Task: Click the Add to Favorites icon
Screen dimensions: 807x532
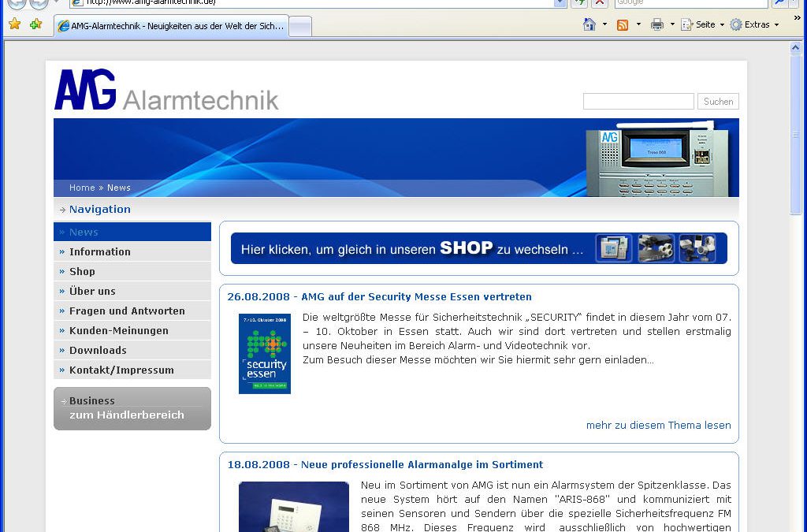Action: tap(35, 24)
